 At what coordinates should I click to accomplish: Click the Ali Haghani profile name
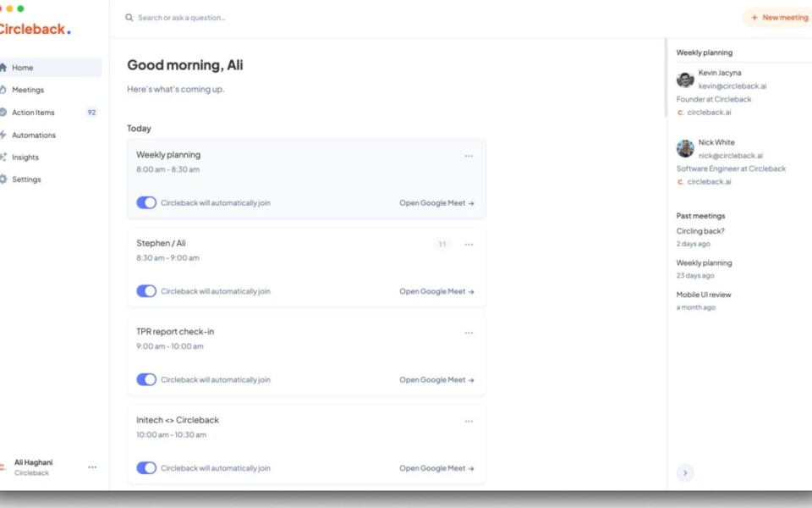[x=33, y=462]
